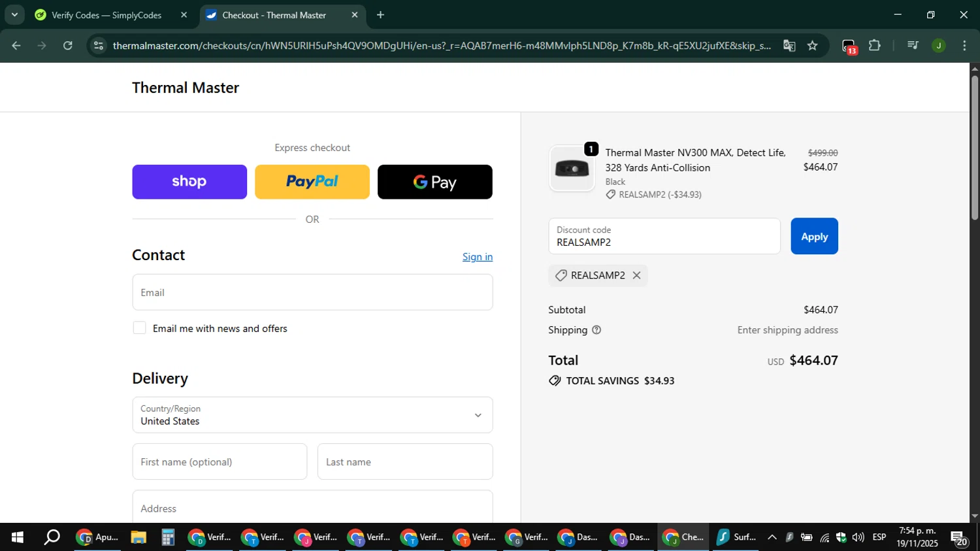Screen dimensions: 980x551
Task: Go forward in browser history
Action: [42, 46]
